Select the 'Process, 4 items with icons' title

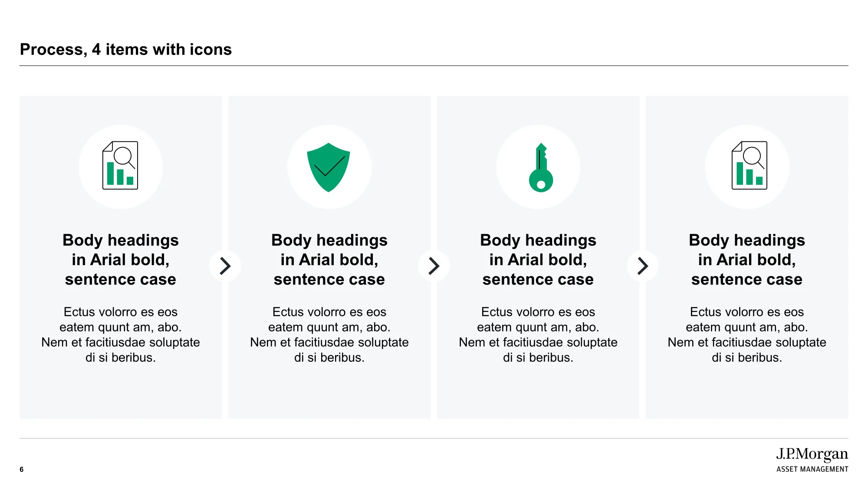point(126,49)
